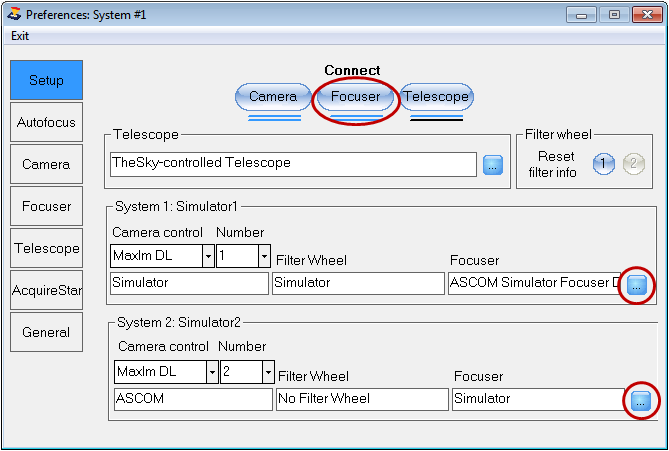This screenshot has width=669, height=451.
Task: Reset filter info for wheel 2
Action: [x=634, y=164]
